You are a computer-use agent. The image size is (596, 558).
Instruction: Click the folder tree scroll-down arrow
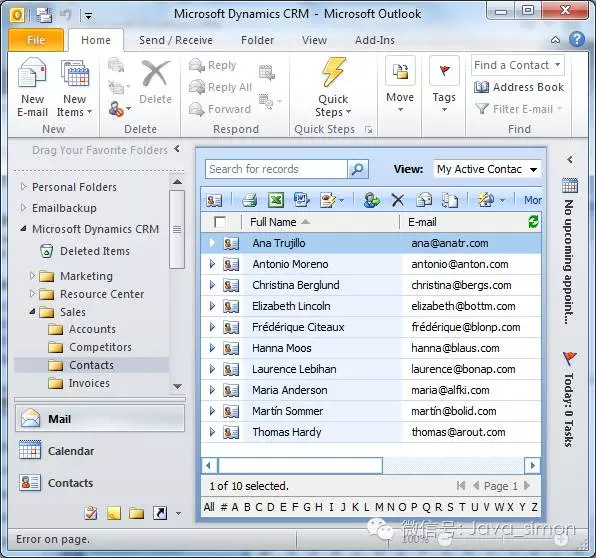point(177,386)
